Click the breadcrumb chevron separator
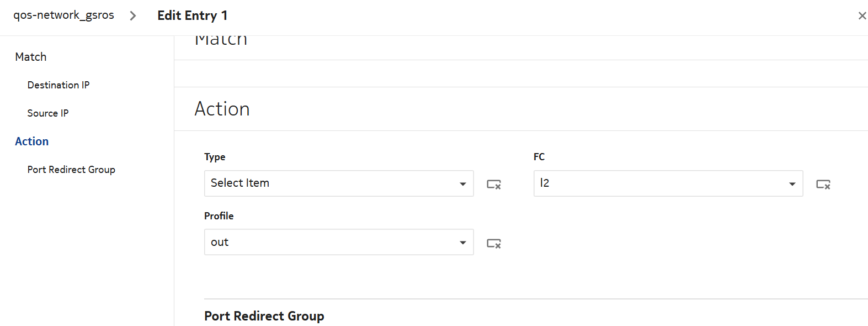Image resolution: width=868 pixels, height=326 pixels. click(133, 16)
